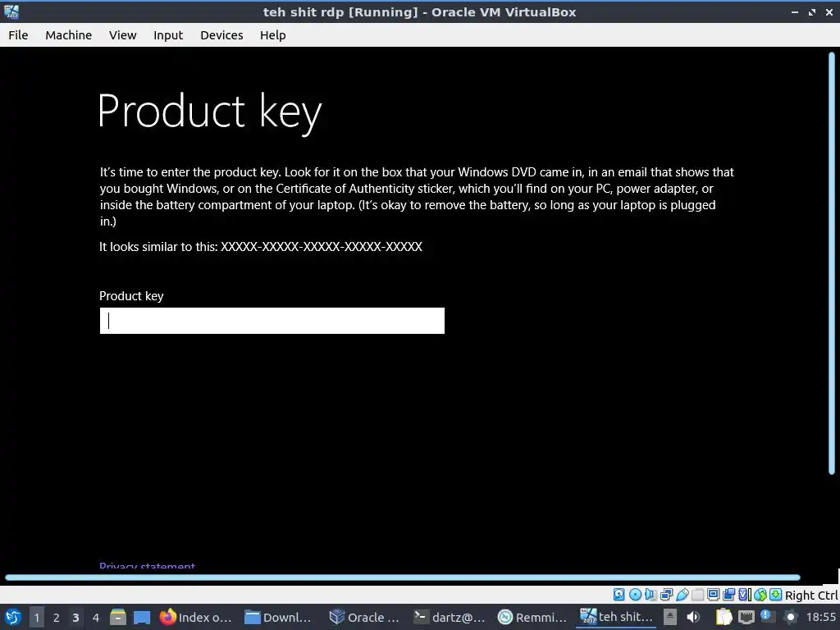
Task: Click the VM vertical scrollbar
Action: click(832, 262)
